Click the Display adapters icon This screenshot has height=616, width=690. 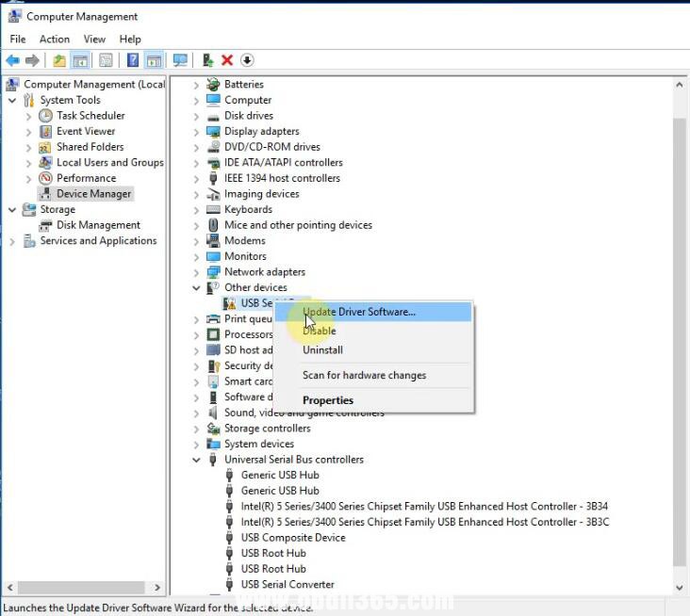tap(213, 131)
